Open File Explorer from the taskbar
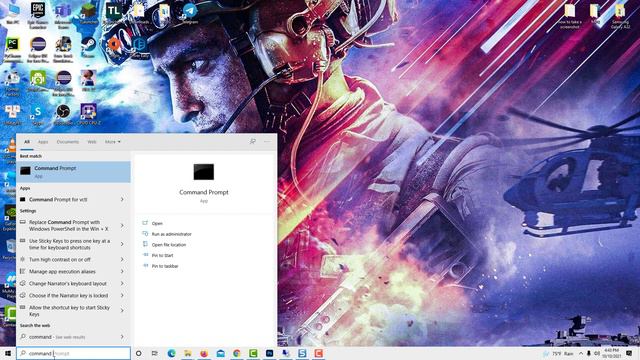Screen dimensions: 640x360 [188, 353]
